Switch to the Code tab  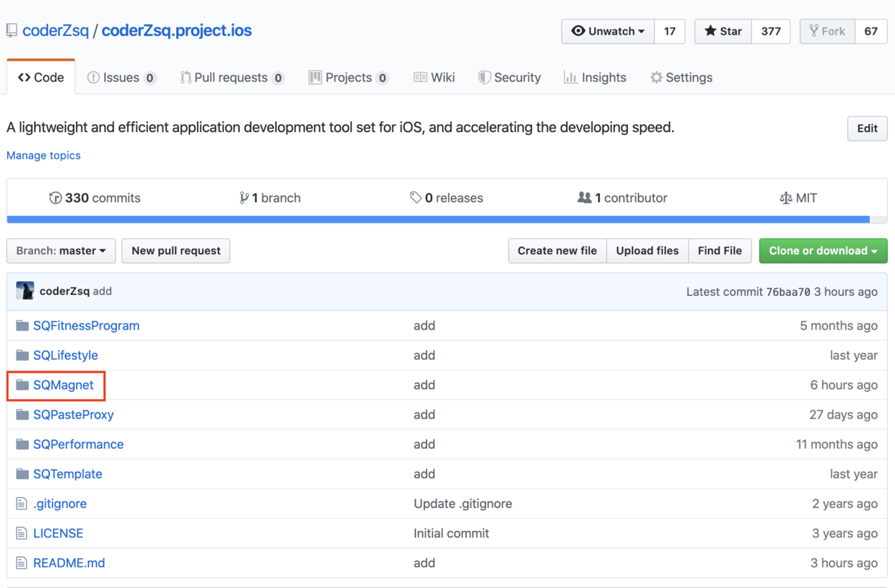[41, 77]
